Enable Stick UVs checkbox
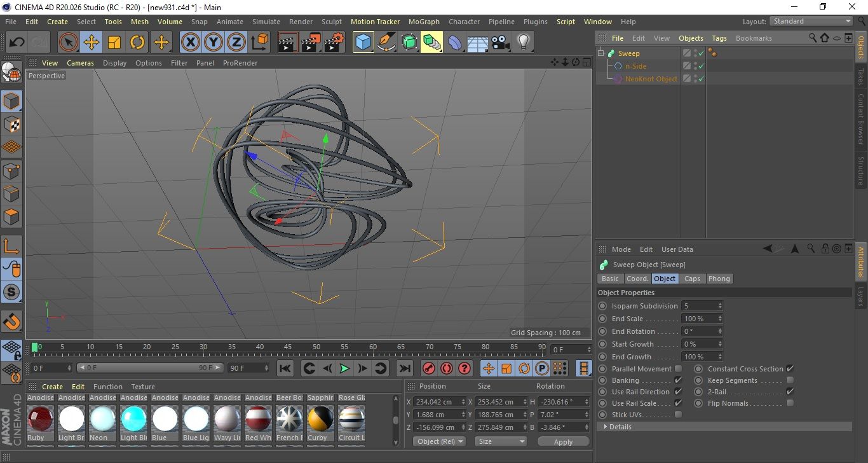 [x=678, y=415]
